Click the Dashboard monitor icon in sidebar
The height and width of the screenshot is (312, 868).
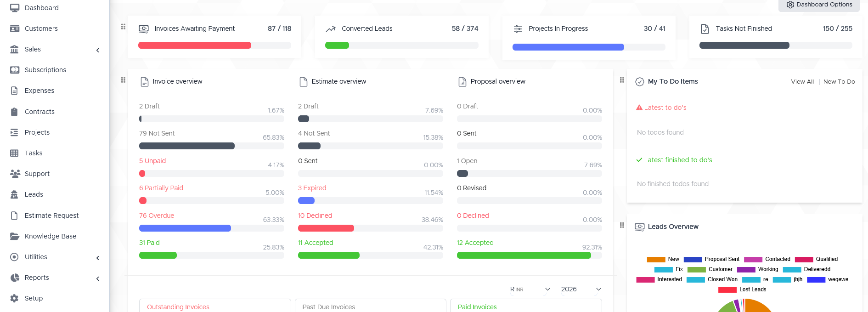15,8
